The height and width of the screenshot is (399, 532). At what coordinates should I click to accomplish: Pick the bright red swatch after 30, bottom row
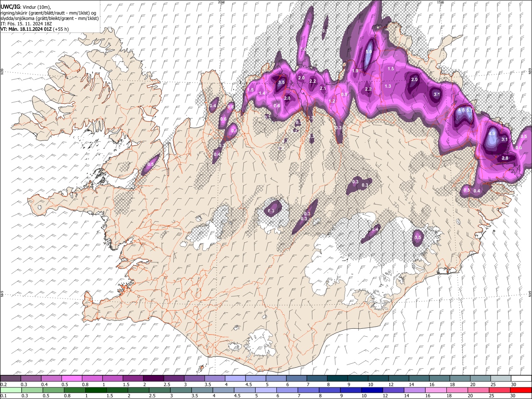click(521, 390)
